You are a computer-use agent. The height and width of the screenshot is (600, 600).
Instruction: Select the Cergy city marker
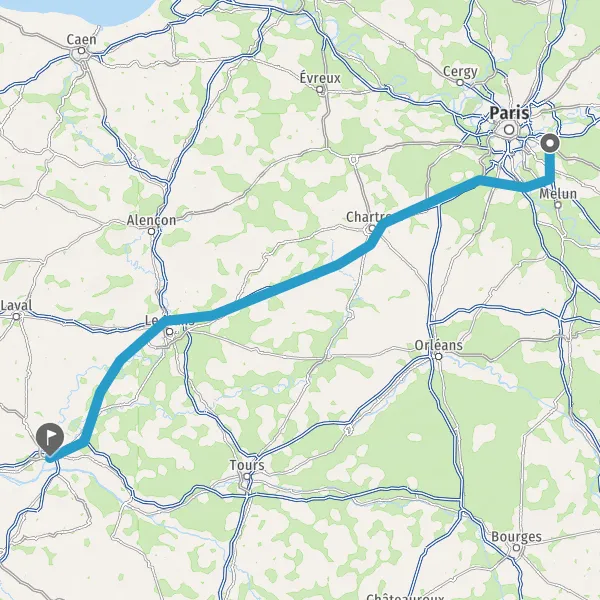[x=460, y=82]
